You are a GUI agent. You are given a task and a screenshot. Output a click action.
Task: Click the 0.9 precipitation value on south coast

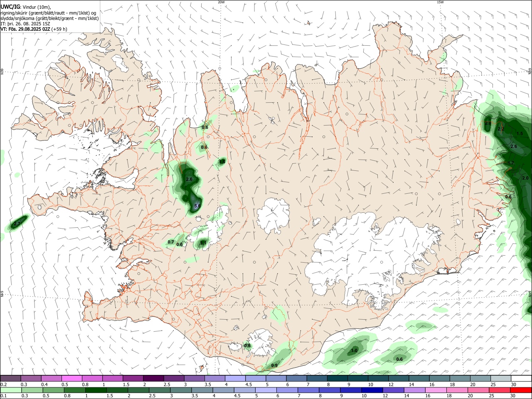coord(274,365)
